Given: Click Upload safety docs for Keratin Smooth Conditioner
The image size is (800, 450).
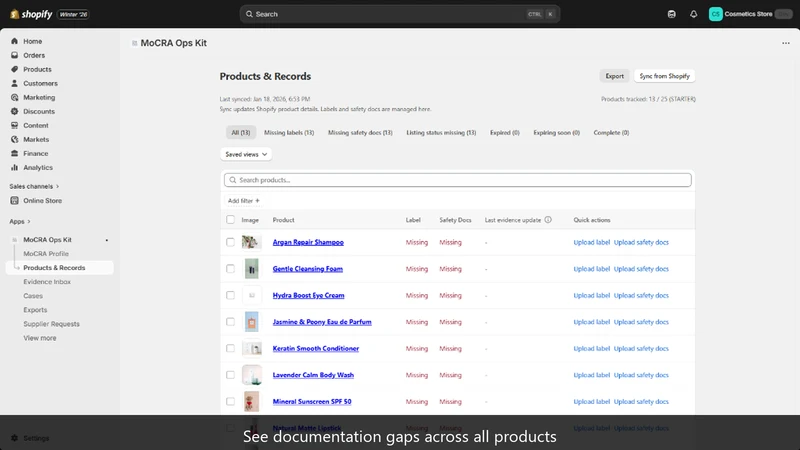Looking at the screenshot, I should point(641,348).
